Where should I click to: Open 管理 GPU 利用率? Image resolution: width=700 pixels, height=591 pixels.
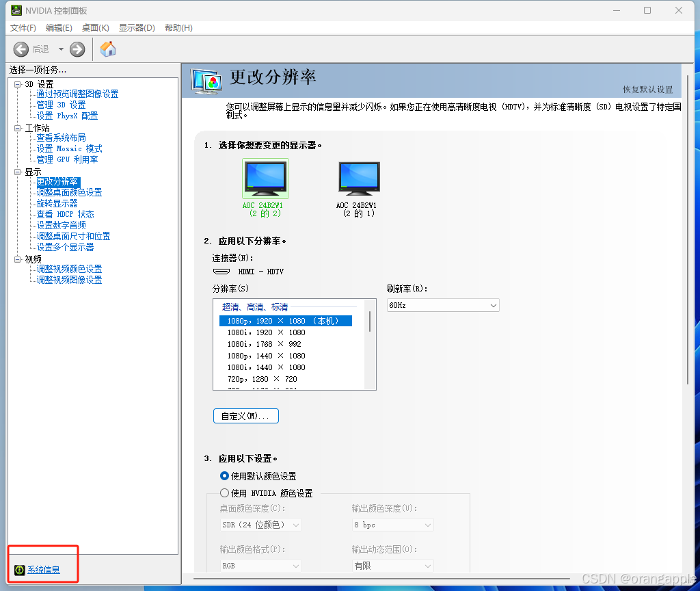point(67,159)
